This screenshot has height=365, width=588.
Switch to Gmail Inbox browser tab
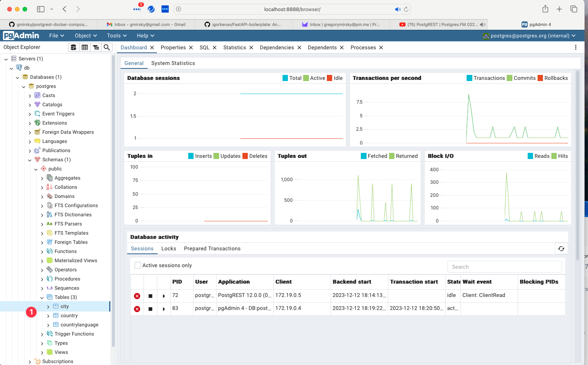[146, 24]
